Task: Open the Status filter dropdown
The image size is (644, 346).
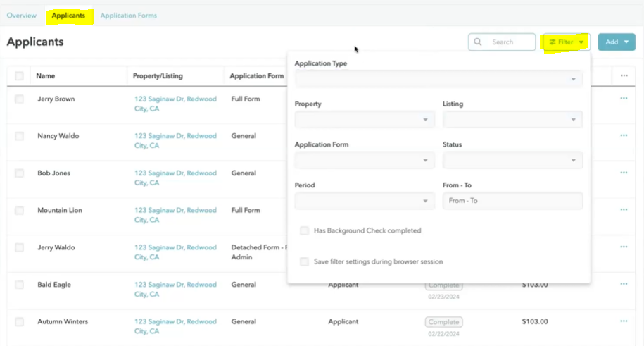Action: (x=512, y=161)
